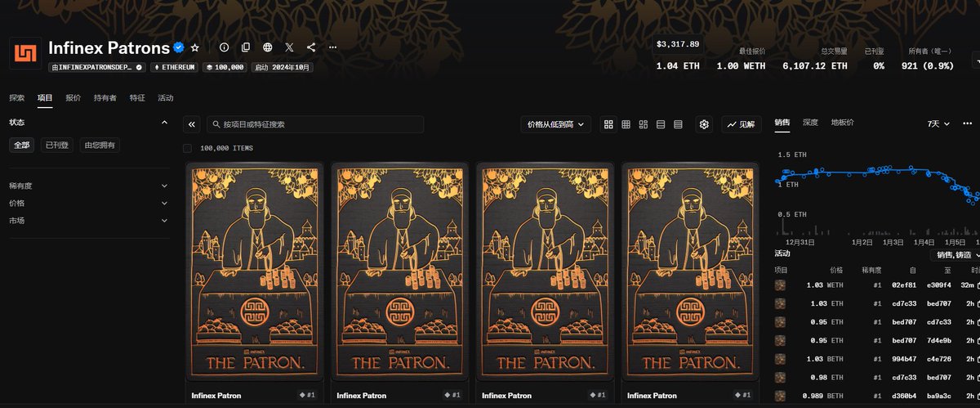Viewport: 980px width, 408px height.
Task: Tick the select-all checkbox beside 100,000 ITEMS
Action: tap(188, 148)
